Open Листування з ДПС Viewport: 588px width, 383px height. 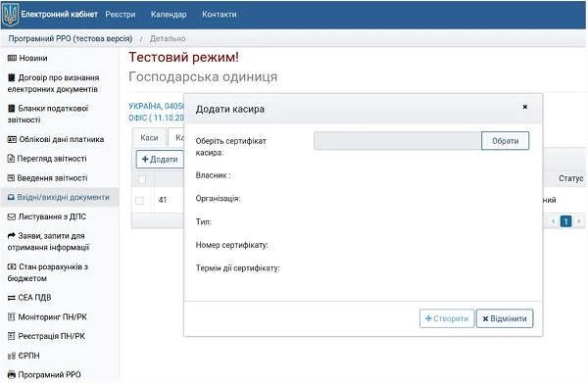click(x=52, y=216)
